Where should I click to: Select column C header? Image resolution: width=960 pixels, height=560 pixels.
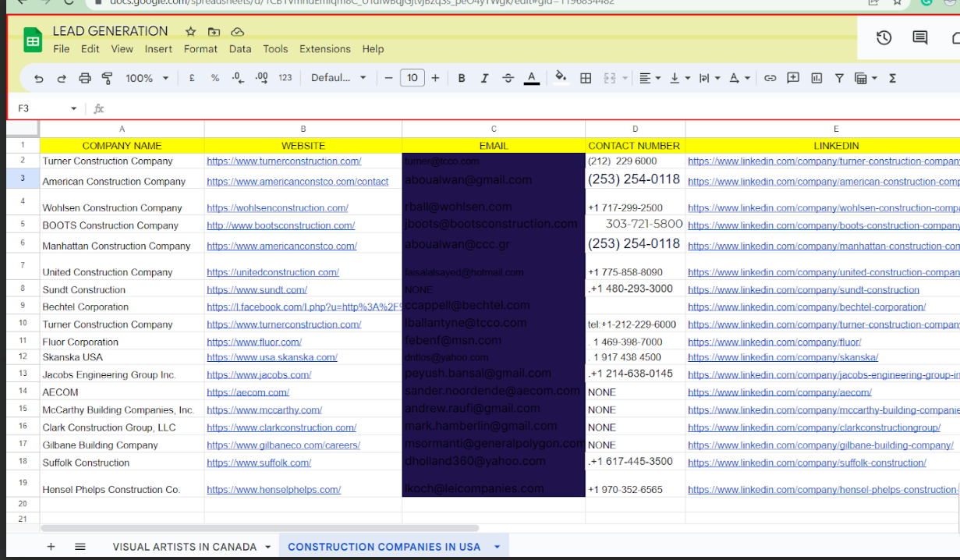point(494,129)
